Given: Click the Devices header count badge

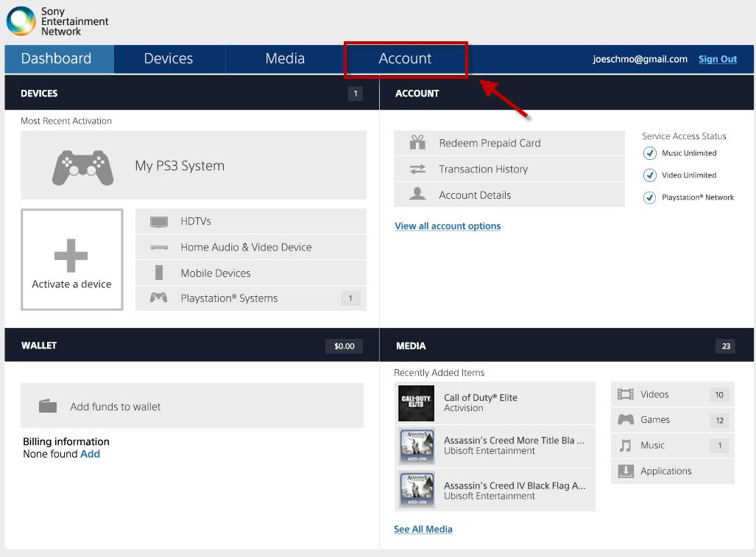Looking at the screenshot, I should (356, 94).
